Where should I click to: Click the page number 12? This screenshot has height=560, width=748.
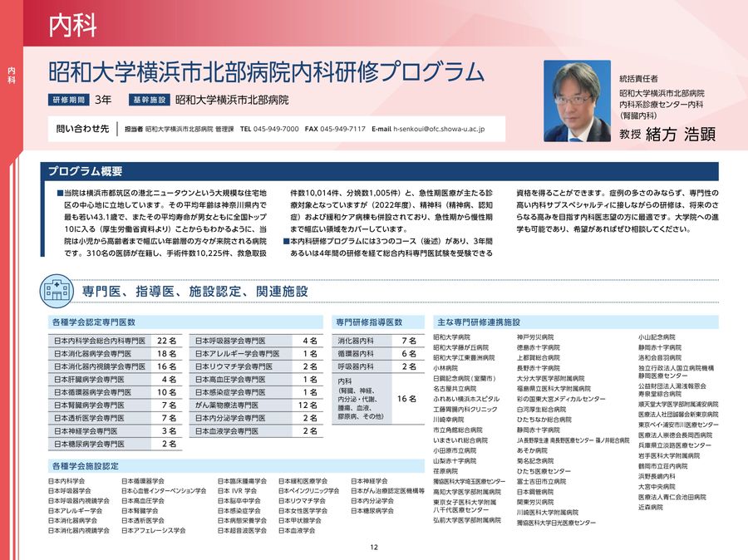[374, 547]
